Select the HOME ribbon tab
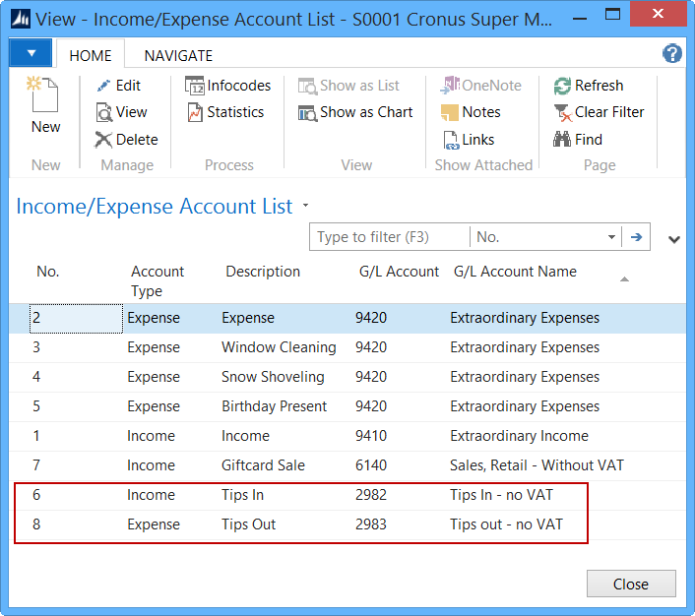Image resolution: width=695 pixels, height=616 pixels. (x=90, y=55)
